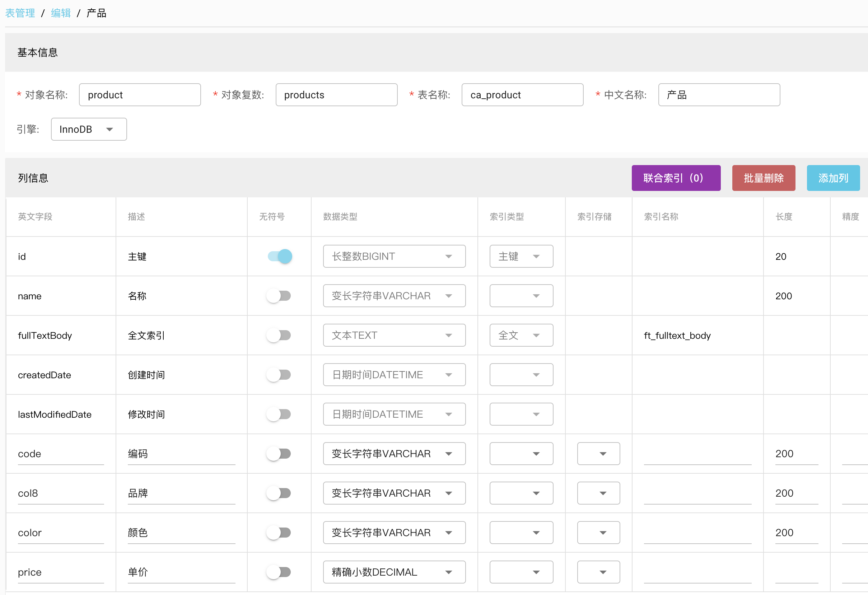This screenshot has height=595, width=868.
Task: Toggle unsigned switch for id row
Action: [279, 257]
